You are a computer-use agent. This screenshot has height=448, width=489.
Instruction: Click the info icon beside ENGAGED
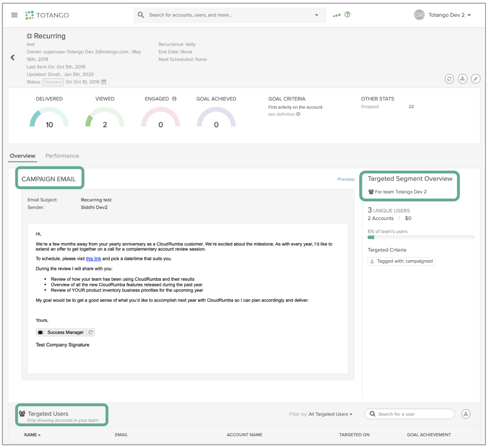(174, 99)
